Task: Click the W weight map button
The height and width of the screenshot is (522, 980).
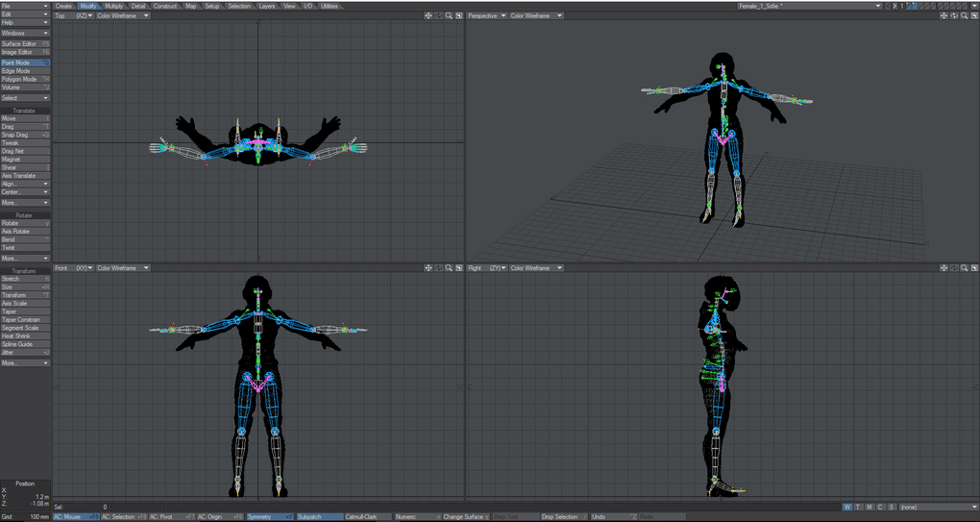Action: point(846,507)
